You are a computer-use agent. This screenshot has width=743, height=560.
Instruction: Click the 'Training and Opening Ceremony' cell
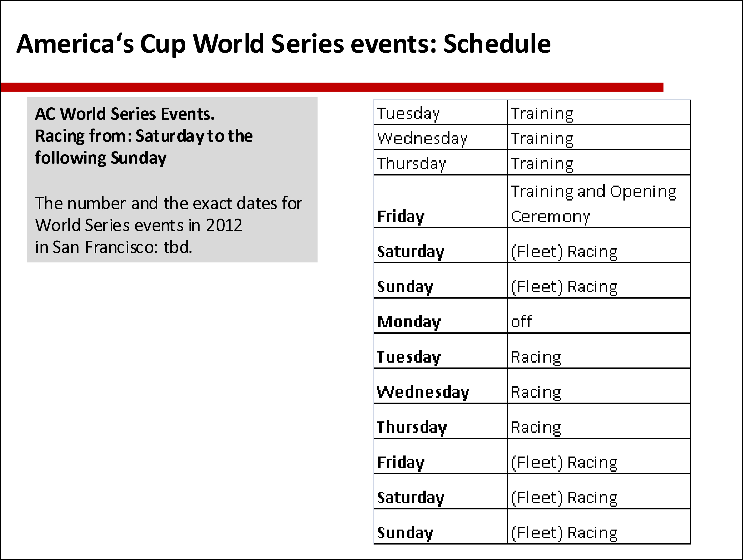tap(599, 202)
